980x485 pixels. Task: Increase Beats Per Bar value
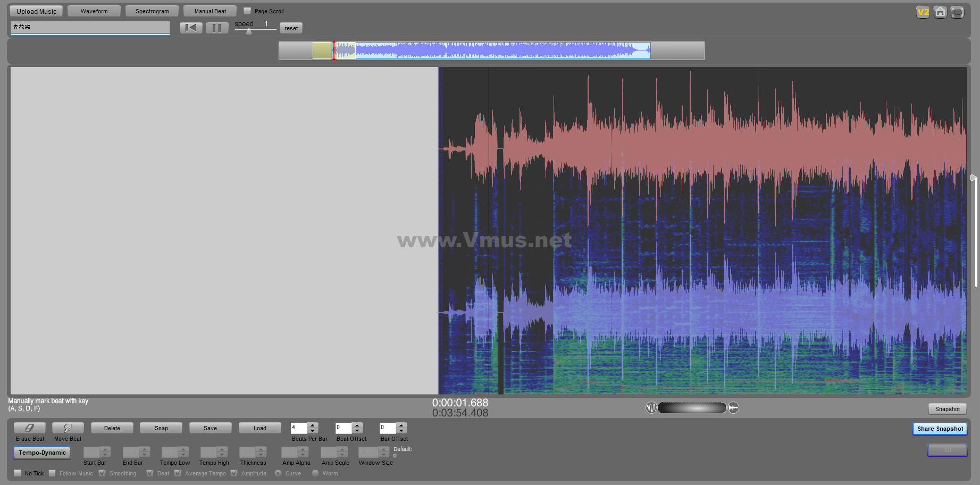pos(313,425)
